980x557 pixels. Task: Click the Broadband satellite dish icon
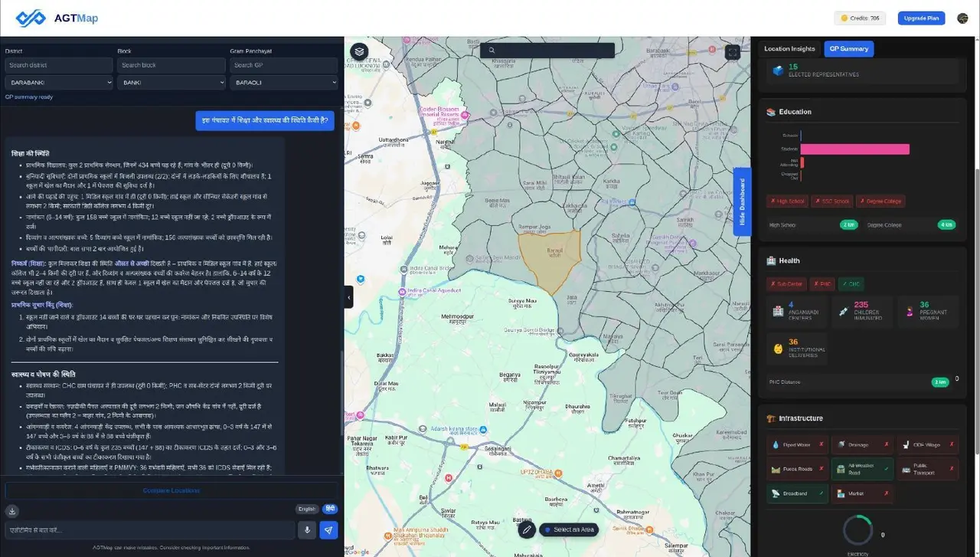pos(776,493)
